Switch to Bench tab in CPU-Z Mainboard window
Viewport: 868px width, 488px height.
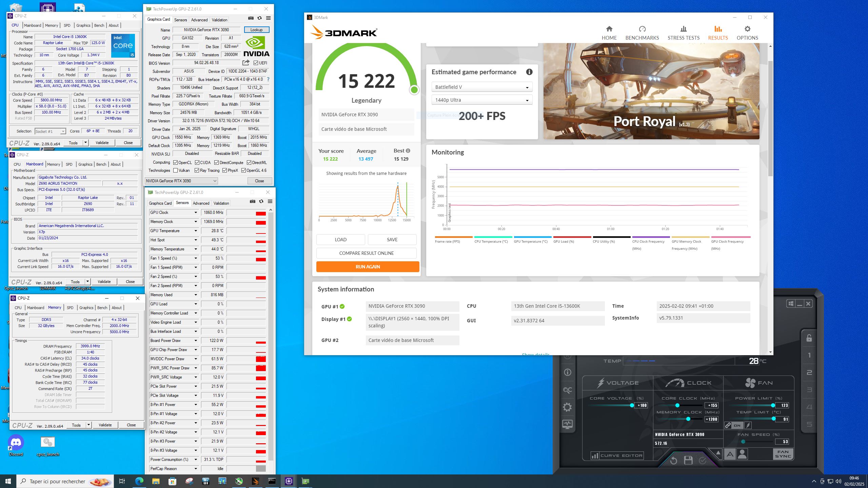coord(101,164)
